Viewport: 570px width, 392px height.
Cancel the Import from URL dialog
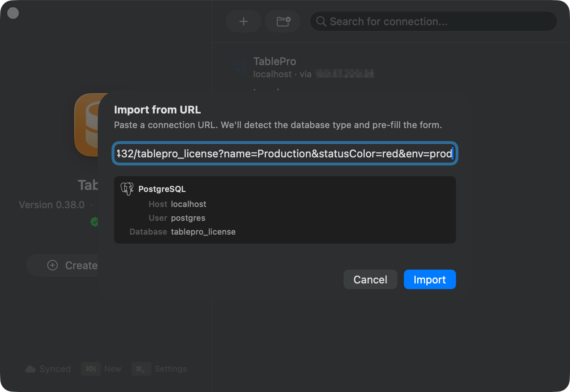pos(370,279)
